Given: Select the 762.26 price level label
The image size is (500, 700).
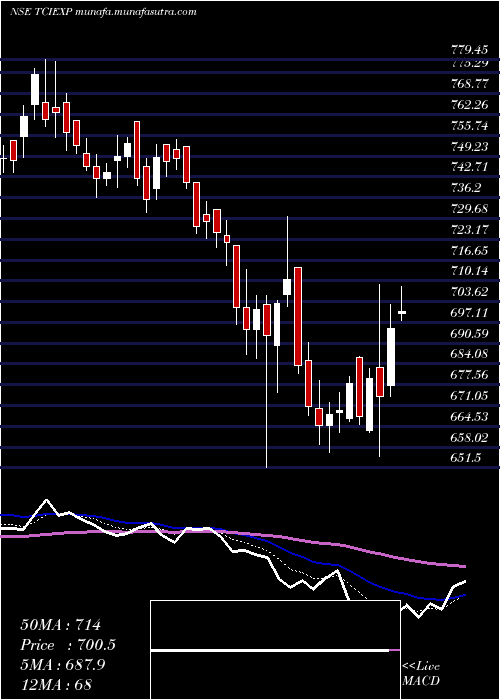Looking at the screenshot, I should coord(469,105).
